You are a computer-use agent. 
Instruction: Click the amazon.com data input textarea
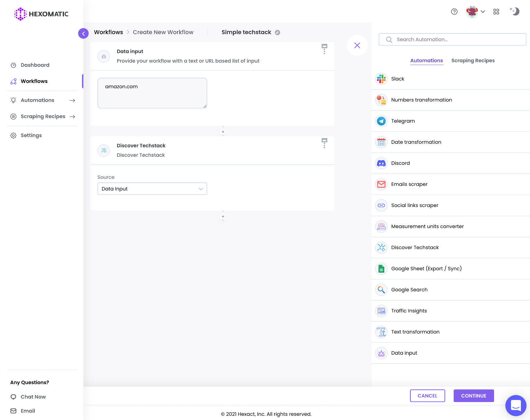(x=152, y=93)
